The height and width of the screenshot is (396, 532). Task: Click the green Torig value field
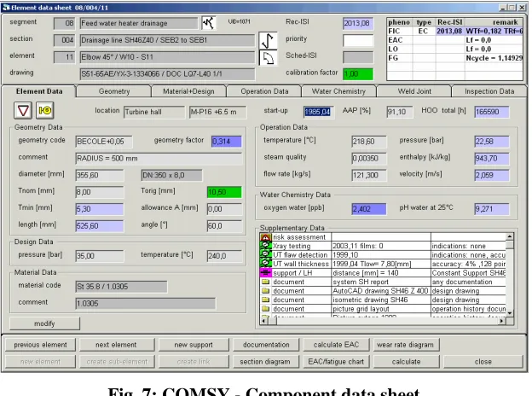coord(224,192)
